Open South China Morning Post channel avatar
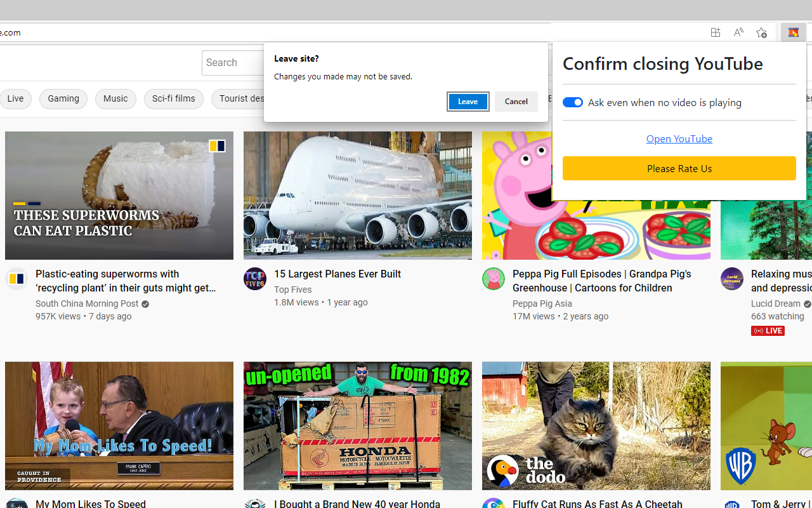The height and width of the screenshot is (508, 812). [16, 279]
